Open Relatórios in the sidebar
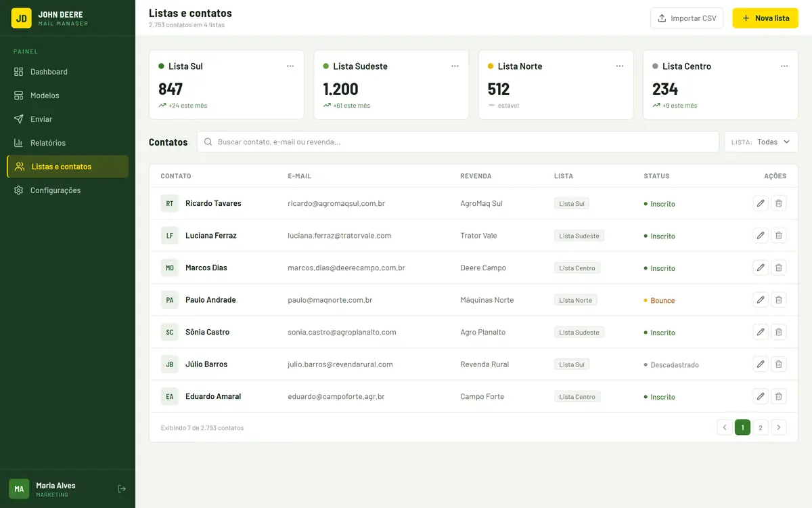The image size is (812, 508). tap(68, 143)
